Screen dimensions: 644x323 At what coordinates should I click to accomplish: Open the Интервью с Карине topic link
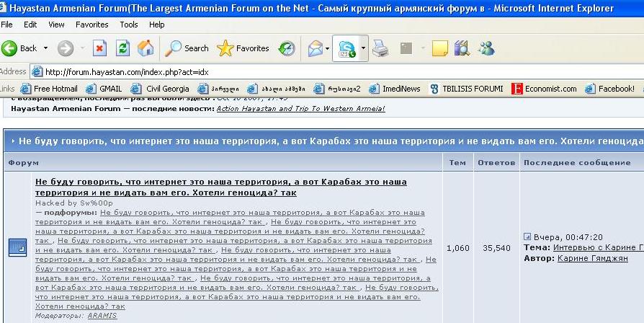click(x=599, y=248)
